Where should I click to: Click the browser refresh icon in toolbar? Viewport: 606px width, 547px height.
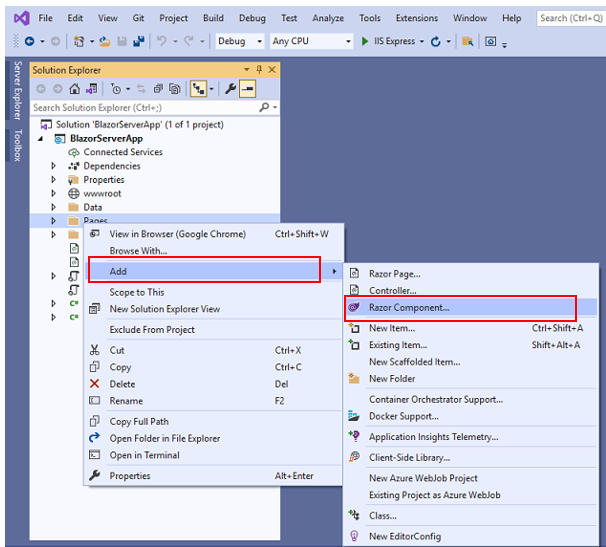coord(436,41)
